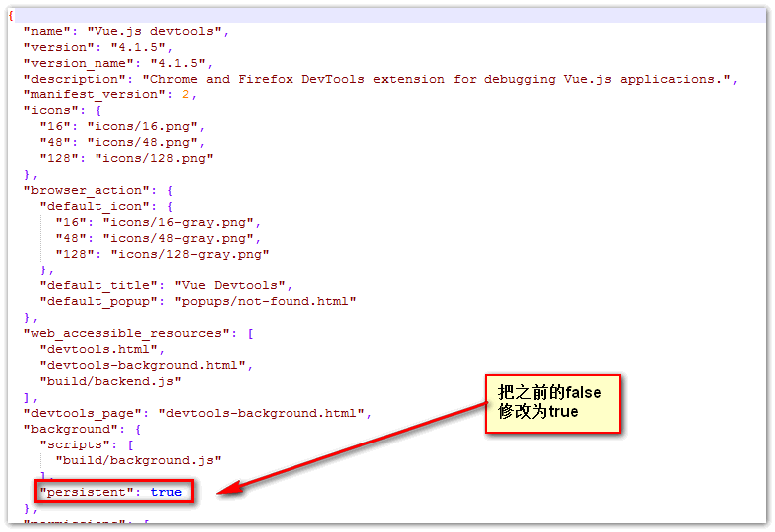Select the "build/backend.js" entry

tap(110, 381)
